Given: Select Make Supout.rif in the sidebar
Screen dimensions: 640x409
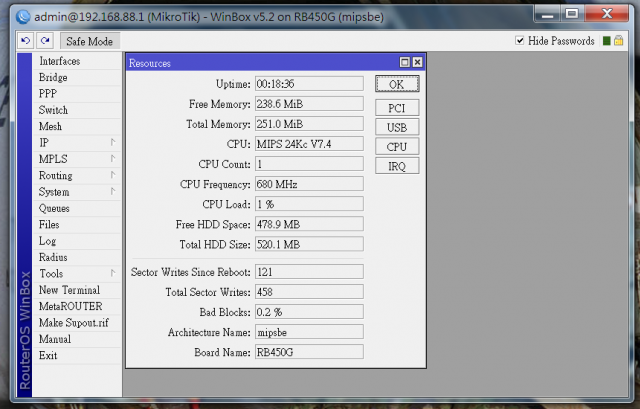Looking at the screenshot, I should point(77,322).
